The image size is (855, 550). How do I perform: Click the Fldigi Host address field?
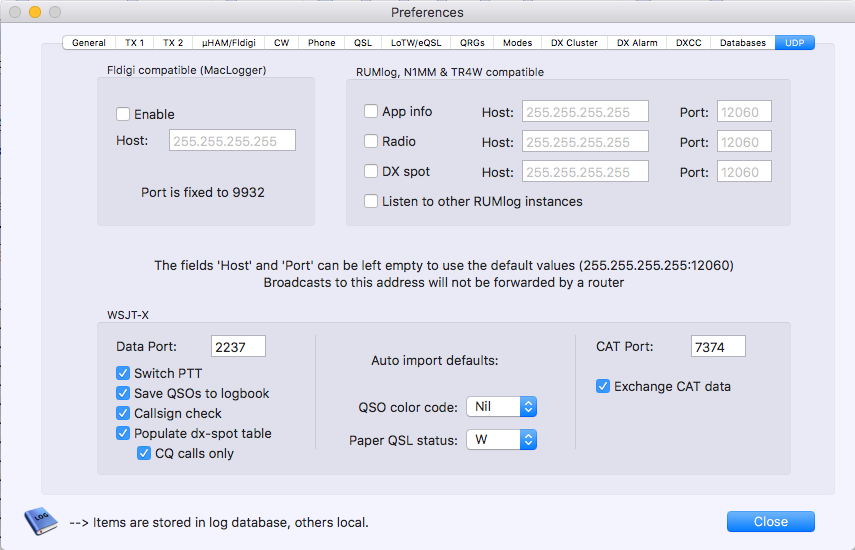coord(232,141)
